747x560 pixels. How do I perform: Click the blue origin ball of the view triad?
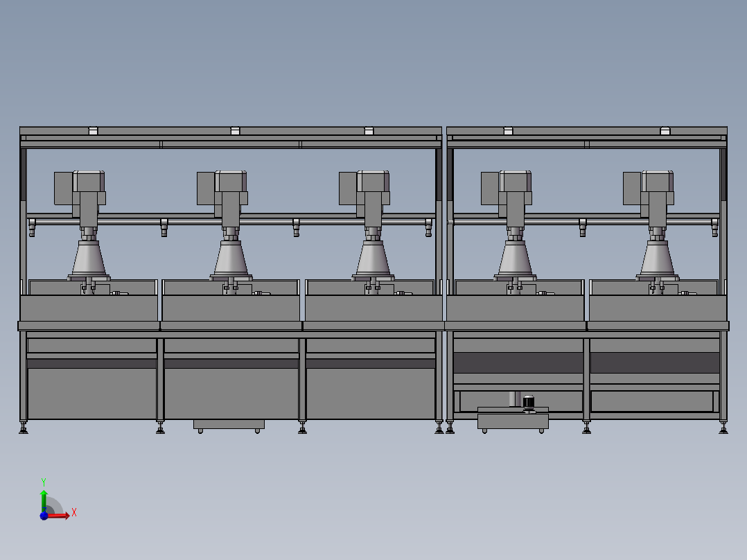click(x=44, y=516)
